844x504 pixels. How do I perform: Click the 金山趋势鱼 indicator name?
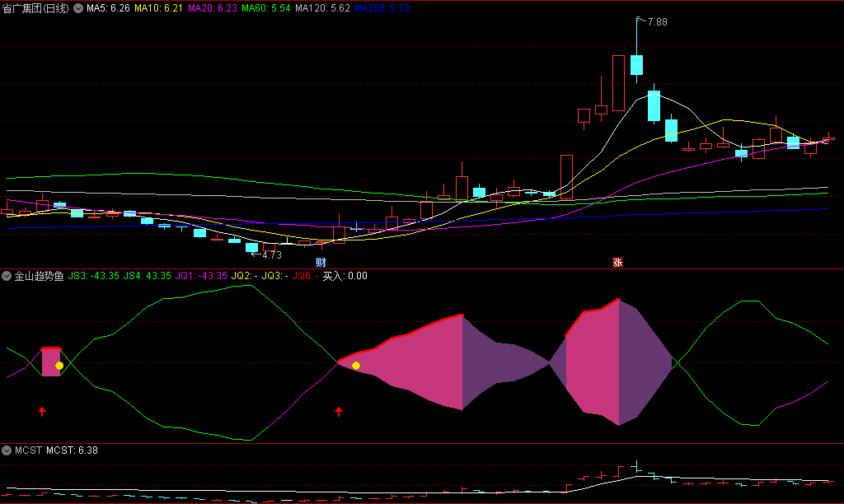pos(39,276)
